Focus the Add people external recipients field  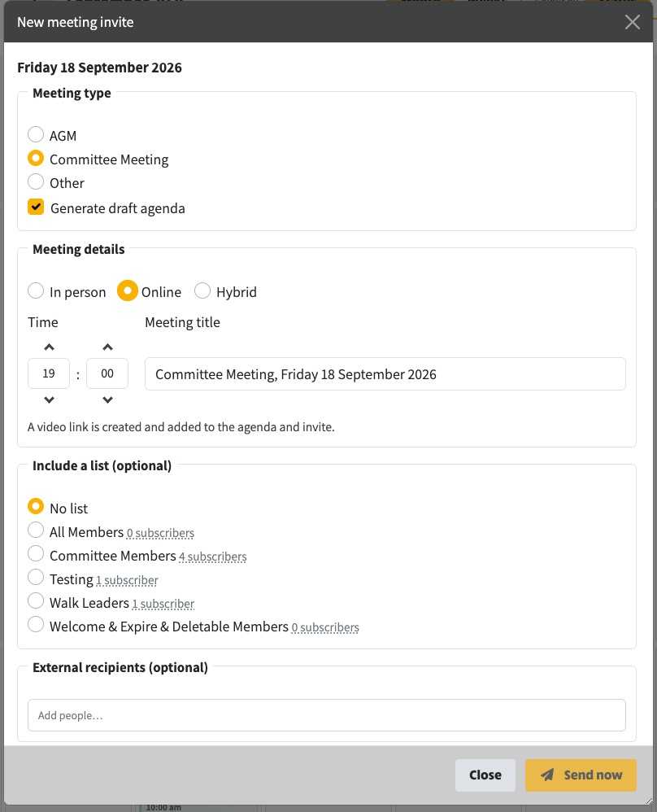[327, 715]
